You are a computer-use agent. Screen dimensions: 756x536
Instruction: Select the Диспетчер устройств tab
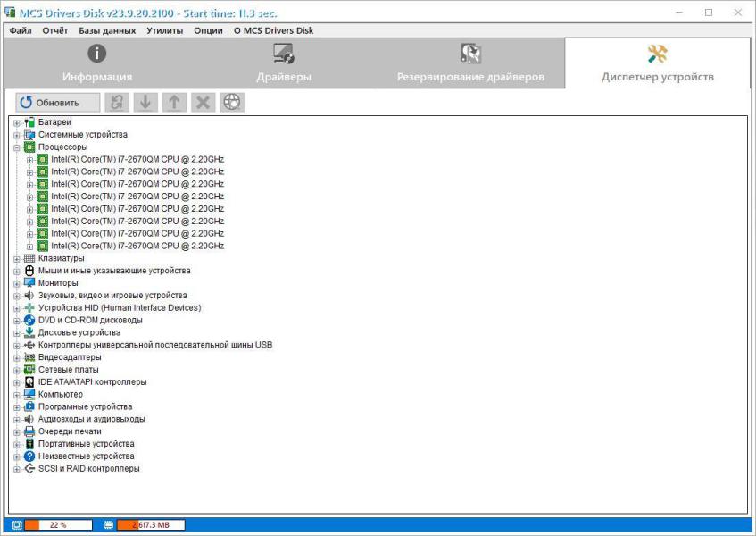(x=658, y=63)
